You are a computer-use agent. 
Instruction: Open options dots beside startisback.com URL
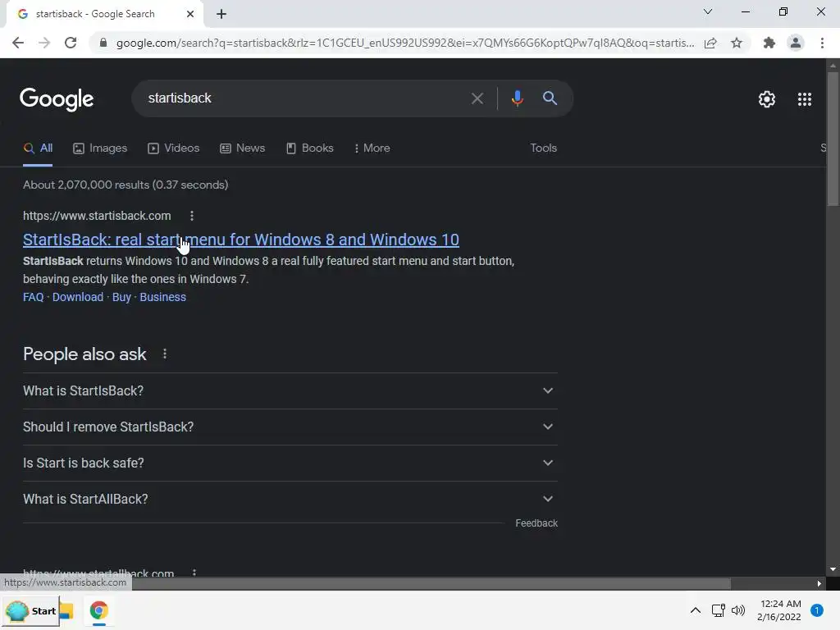pos(192,216)
